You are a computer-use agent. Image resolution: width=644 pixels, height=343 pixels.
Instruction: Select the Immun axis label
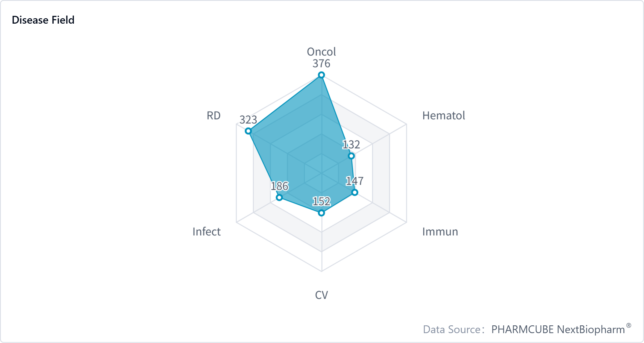pos(440,232)
